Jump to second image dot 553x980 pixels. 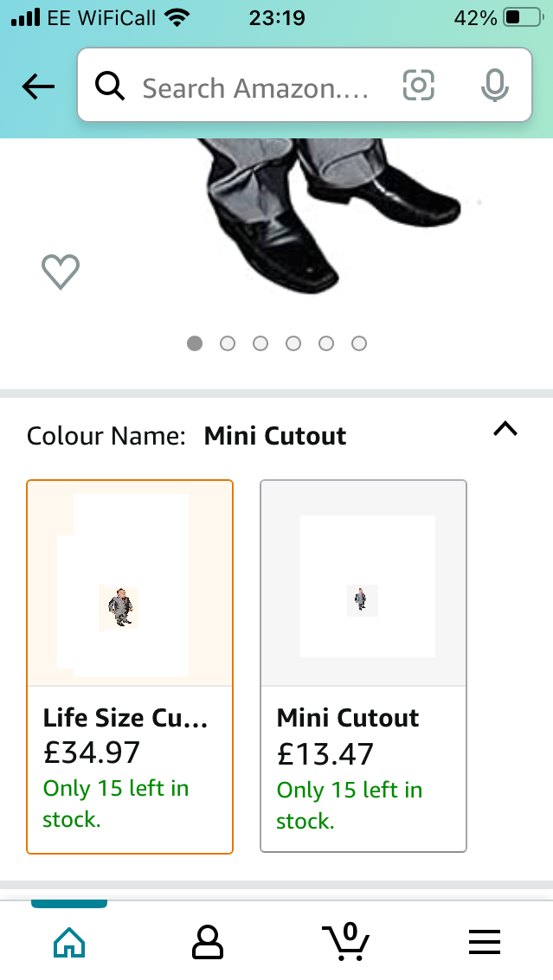228,343
